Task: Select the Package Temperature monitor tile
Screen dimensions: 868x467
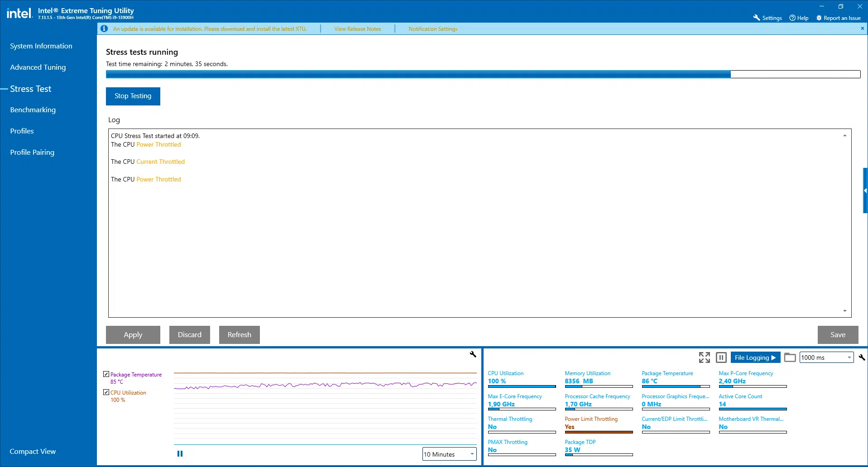Action: 676,380
